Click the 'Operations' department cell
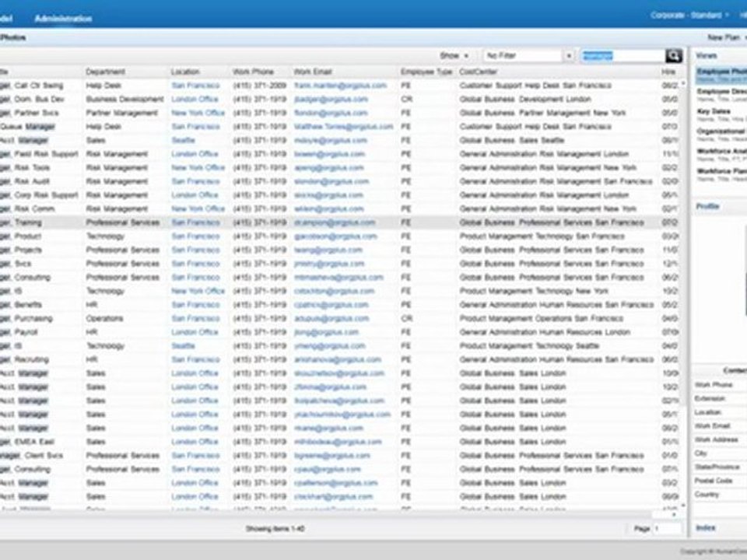This screenshot has width=747, height=560. point(104,319)
